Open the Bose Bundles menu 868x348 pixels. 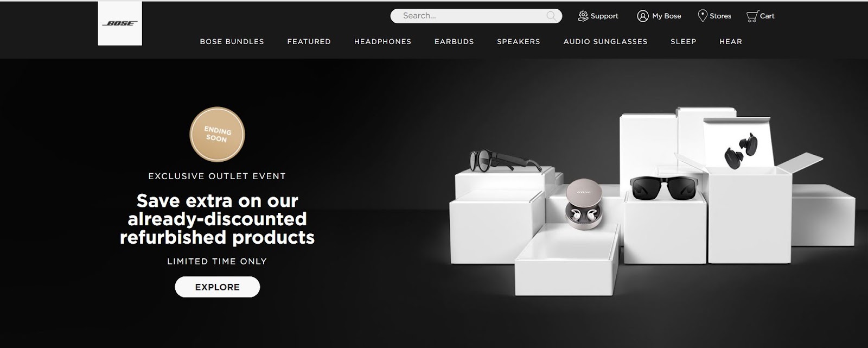(232, 41)
